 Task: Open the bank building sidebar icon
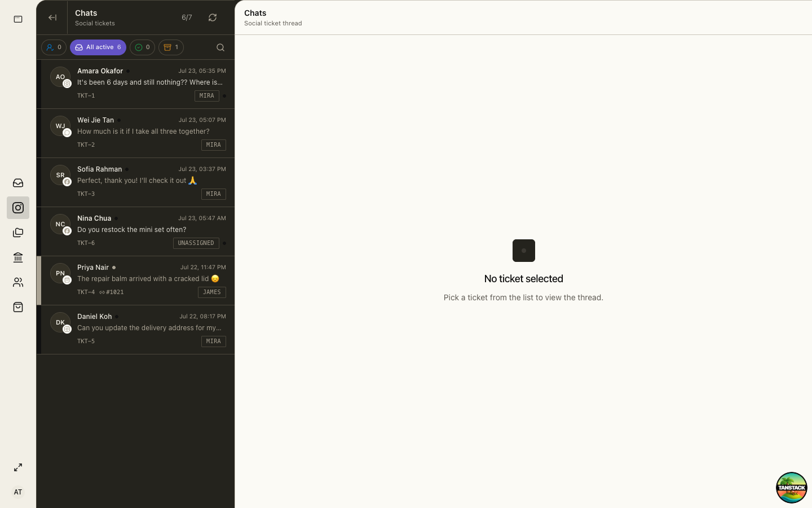(18, 257)
